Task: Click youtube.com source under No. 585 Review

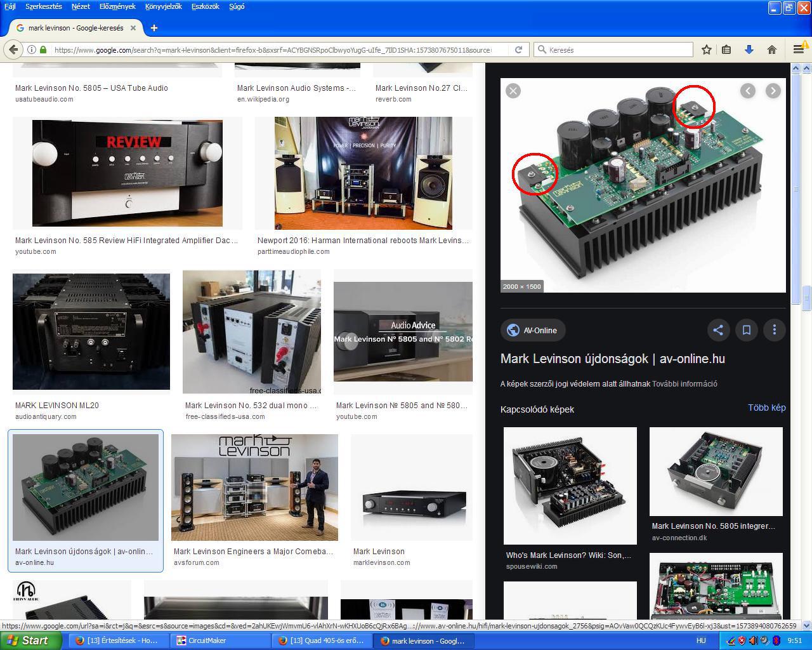Action: coord(36,251)
